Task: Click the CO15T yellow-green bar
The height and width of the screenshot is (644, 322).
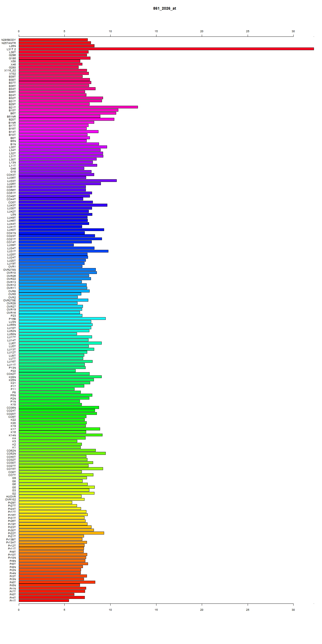Action: click(x=61, y=469)
